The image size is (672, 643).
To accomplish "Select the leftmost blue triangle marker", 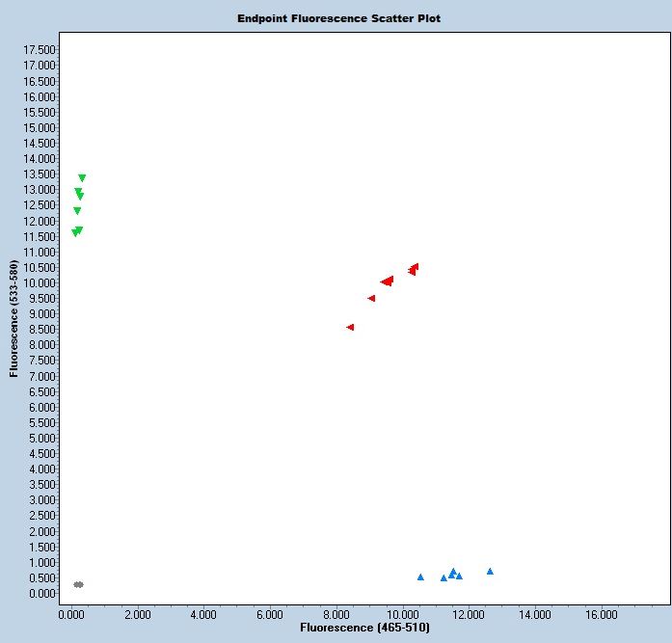I will coord(420,576).
